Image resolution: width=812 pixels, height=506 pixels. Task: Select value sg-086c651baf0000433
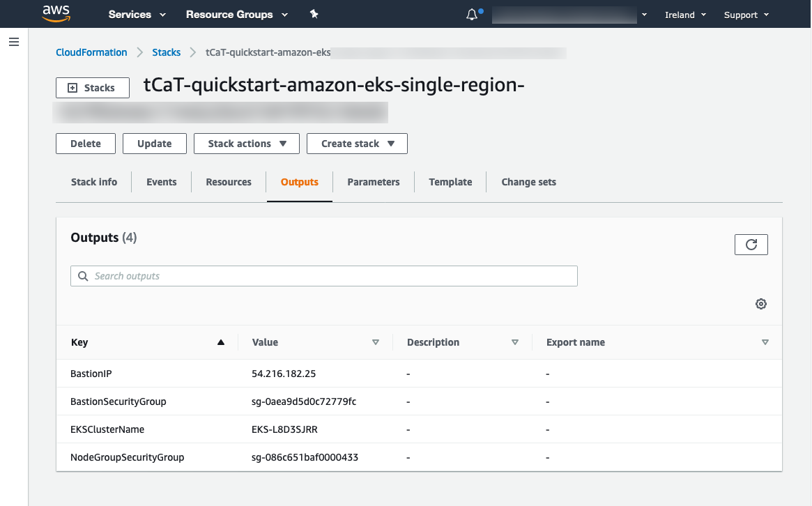(x=305, y=457)
